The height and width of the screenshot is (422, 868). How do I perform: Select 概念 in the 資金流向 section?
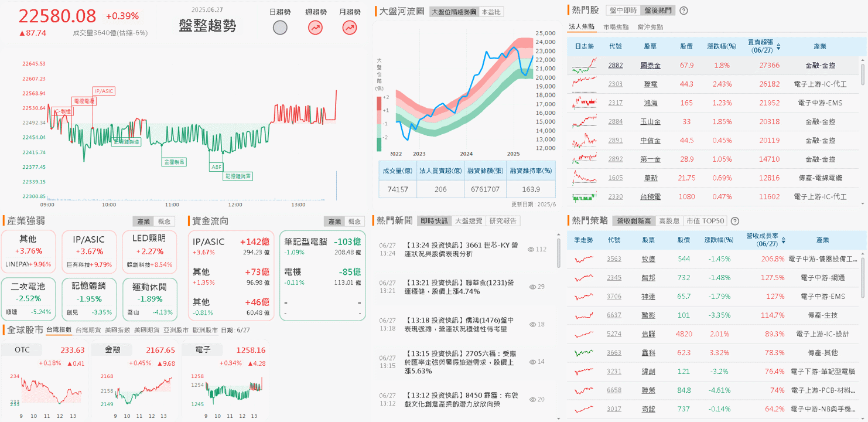[354, 222]
